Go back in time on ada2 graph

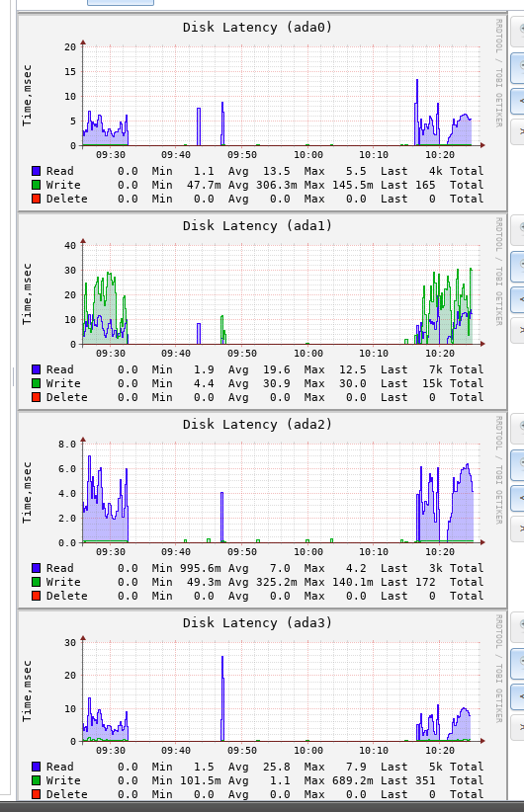tap(518, 498)
